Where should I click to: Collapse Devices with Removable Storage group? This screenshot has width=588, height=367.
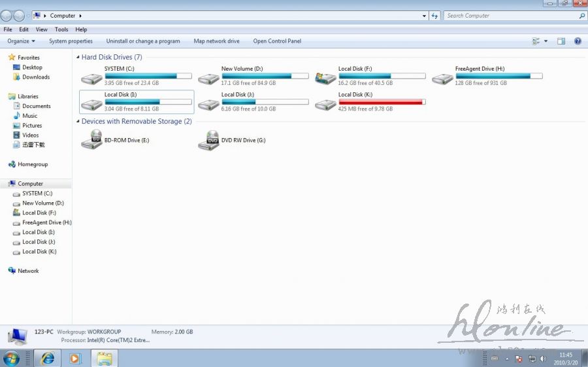[x=78, y=121]
